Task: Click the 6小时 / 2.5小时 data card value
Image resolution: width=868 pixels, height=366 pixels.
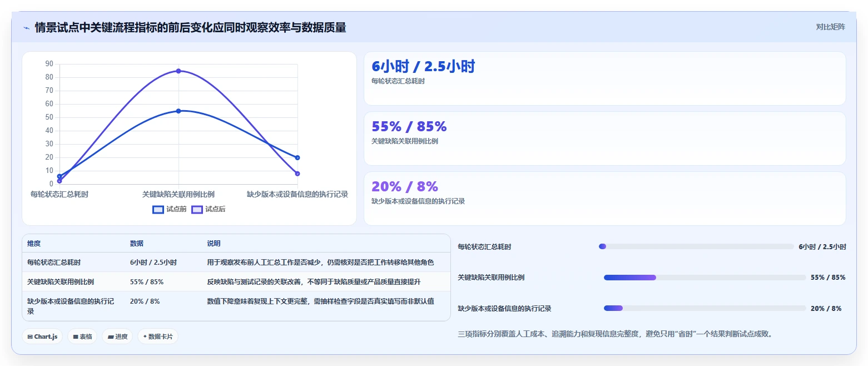Action: pos(423,67)
